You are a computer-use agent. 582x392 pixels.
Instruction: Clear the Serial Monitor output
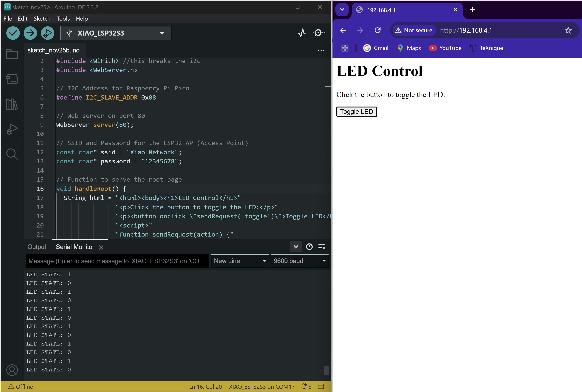pos(322,247)
